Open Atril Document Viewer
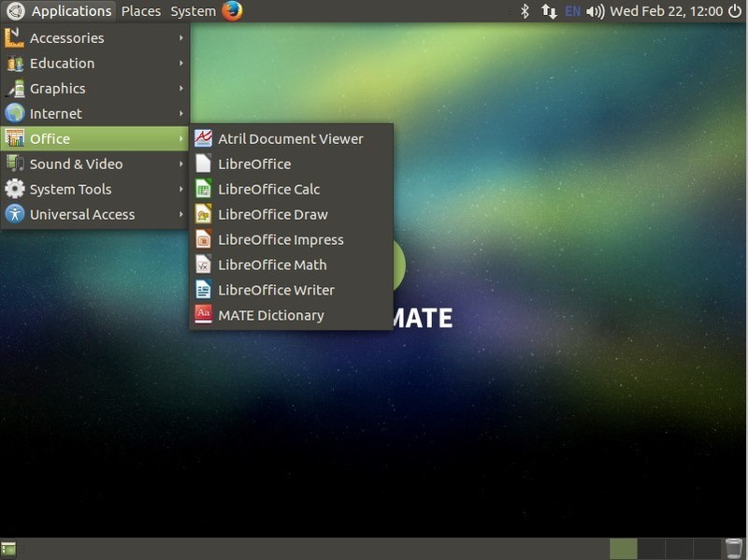748x560 pixels. (x=290, y=138)
